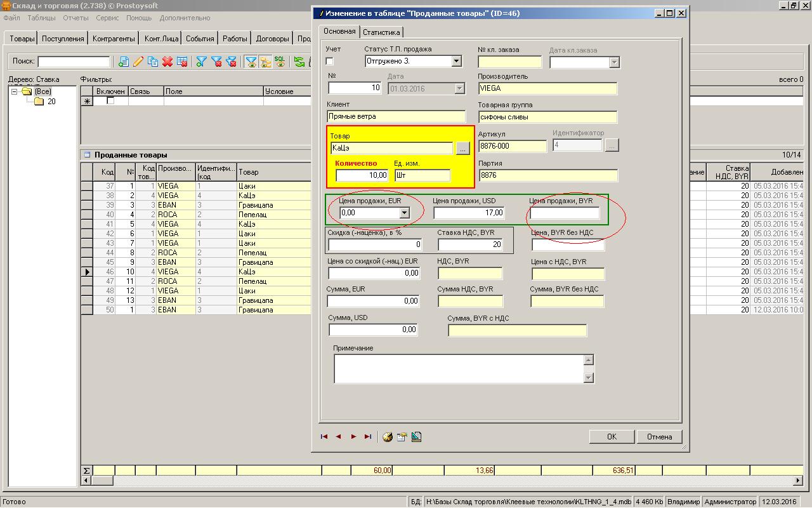
Task: Go to next record in dialog
Action: point(353,437)
